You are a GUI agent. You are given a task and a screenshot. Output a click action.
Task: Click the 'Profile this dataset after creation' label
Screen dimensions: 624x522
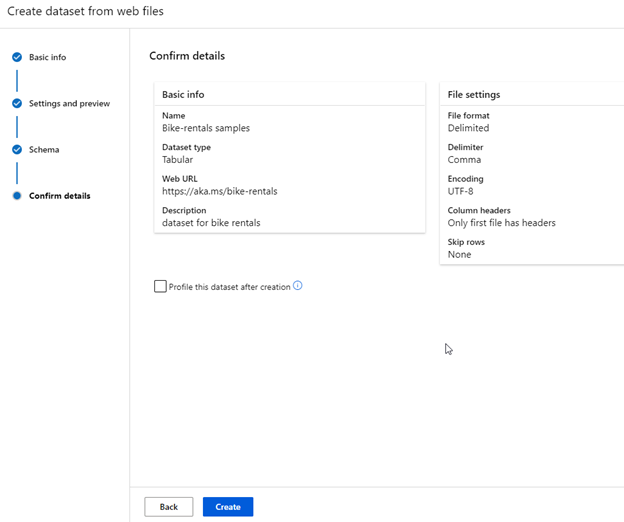click(x=229, y=287)
